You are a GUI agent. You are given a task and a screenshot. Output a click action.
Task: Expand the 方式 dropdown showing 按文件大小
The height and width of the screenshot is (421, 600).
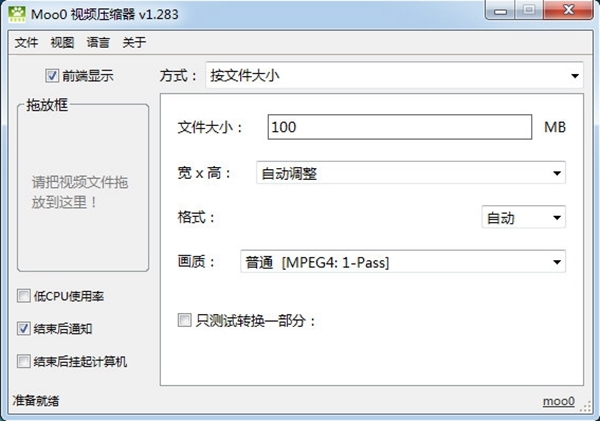coord(394,75)
